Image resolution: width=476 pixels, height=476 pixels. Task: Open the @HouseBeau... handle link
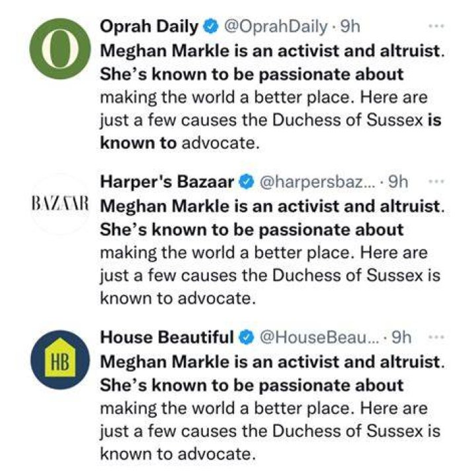click(319, 338)
